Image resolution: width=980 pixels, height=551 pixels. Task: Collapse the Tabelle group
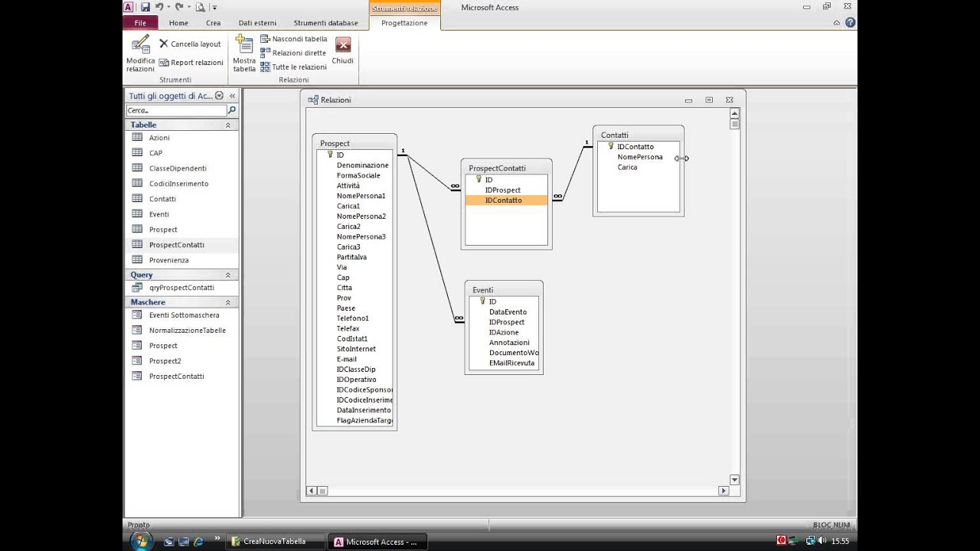(227, 125)
